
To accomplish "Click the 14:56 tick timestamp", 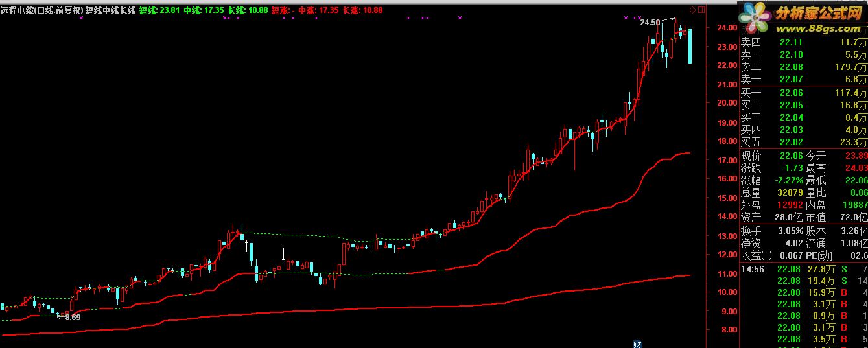I will (753, 268).
